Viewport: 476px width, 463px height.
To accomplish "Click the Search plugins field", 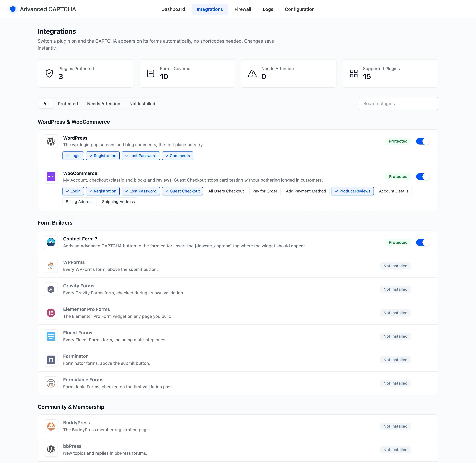I will coord(398,104).
